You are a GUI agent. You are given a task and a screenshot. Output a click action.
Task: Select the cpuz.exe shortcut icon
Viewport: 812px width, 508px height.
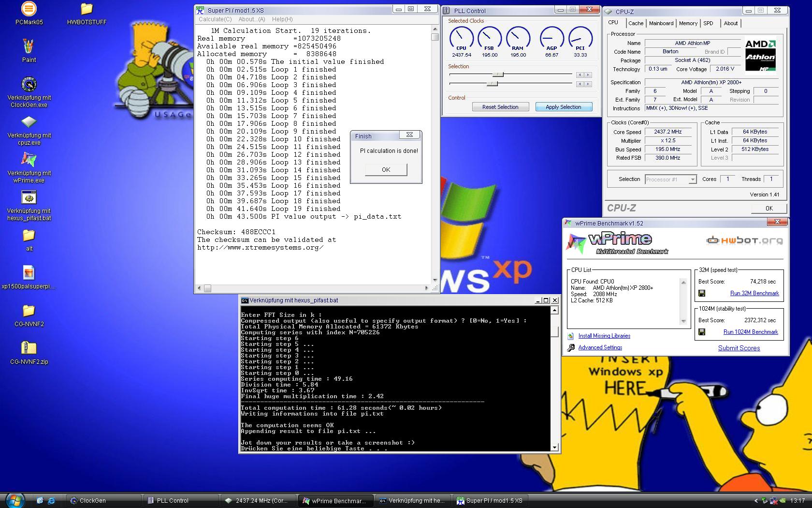(x=29, y=122)
